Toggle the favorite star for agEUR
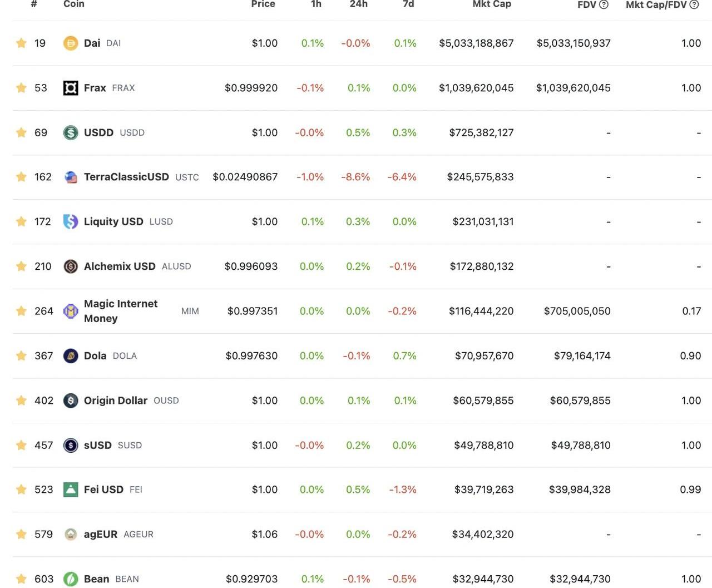The height and width of the screenshot is (588, 712). (x=21, y=535)
